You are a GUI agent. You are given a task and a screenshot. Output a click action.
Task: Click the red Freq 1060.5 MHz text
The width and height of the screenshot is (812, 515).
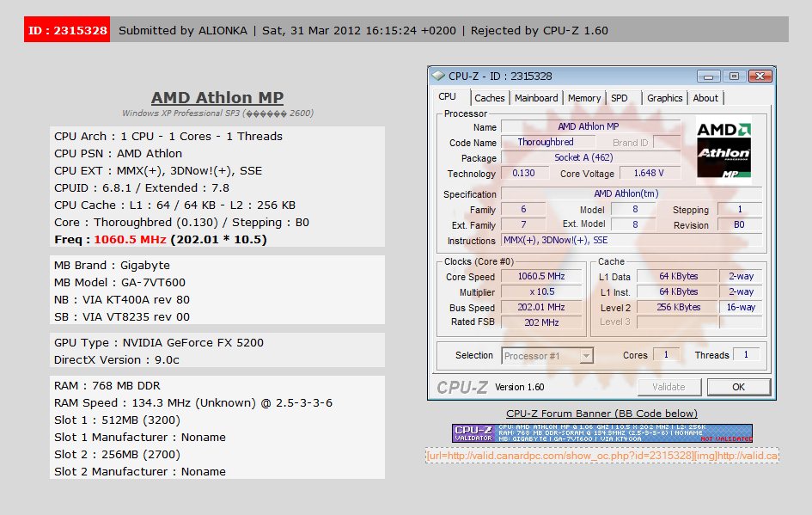pos(130,239)
